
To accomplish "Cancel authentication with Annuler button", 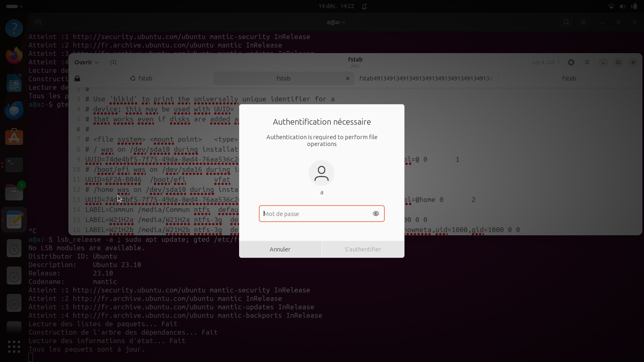I will (280, 249).
